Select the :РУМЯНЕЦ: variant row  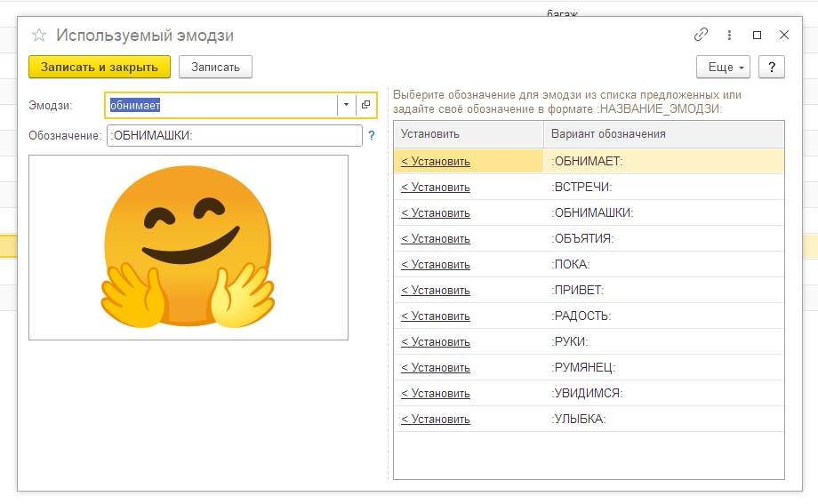click(589, 367)
